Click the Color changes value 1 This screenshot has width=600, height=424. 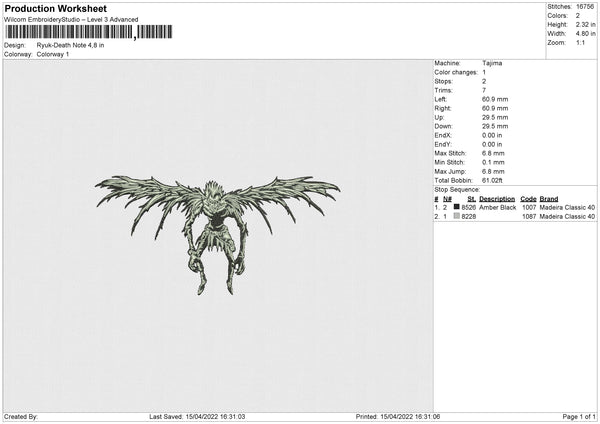click(x=484, y=72)
